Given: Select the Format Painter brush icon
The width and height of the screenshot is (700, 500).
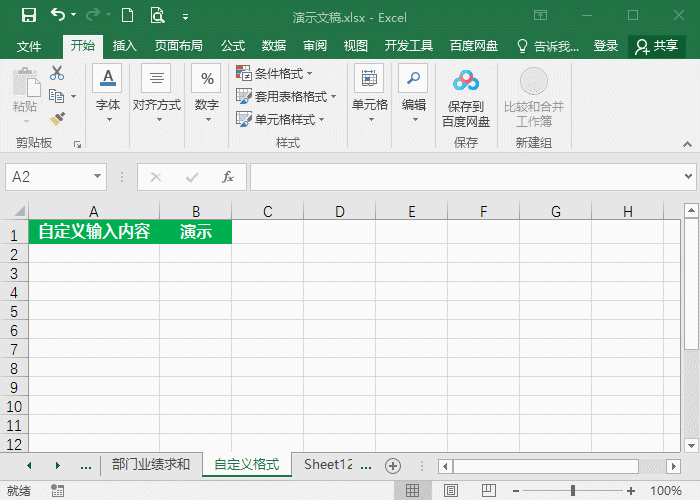Looking at the screenshot, I should point(57,119).
